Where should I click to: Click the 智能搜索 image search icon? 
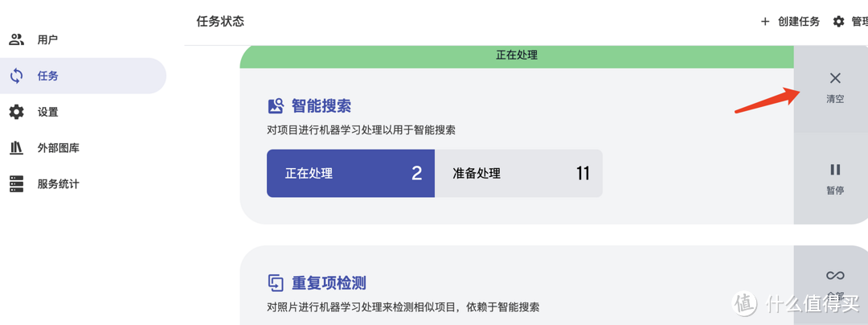[276, 105]
